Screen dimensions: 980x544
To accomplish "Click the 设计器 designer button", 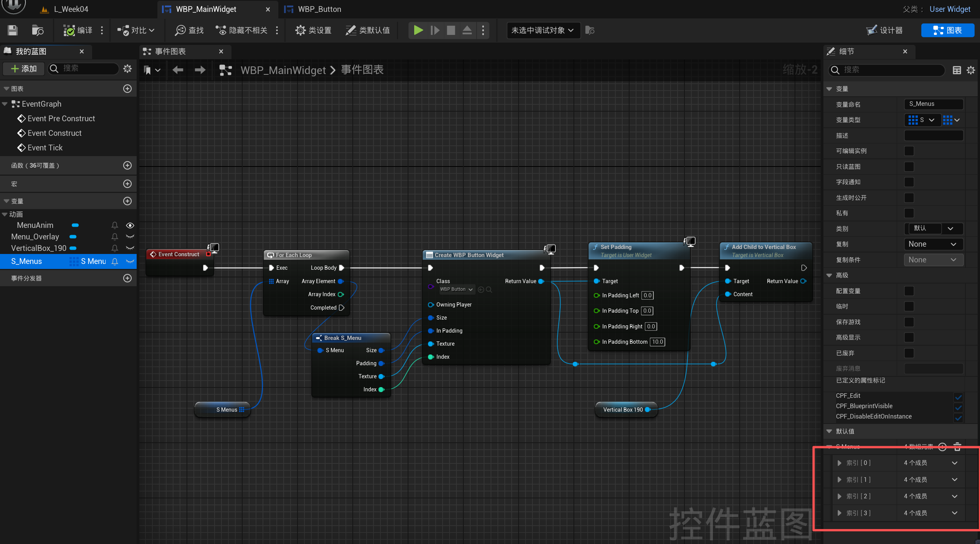I will coord(884,30).
